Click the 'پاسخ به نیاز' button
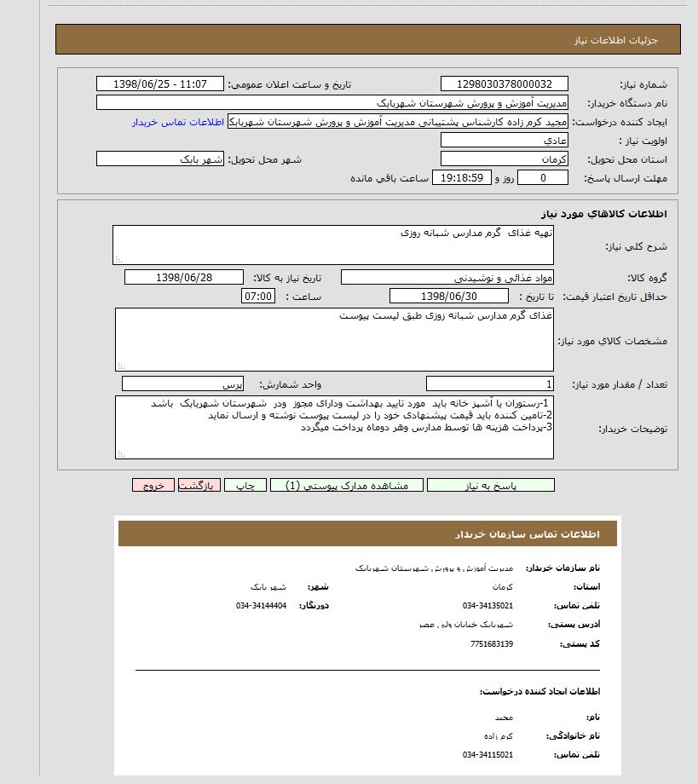This screenshot has height=784, width=698. tap(490, 485)
